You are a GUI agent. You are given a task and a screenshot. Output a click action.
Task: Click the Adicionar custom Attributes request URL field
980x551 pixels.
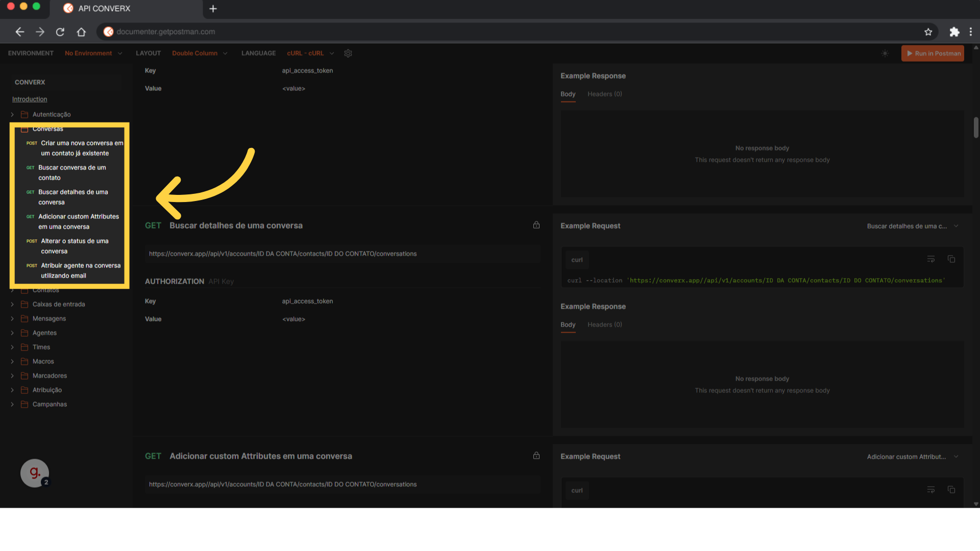[342, 484]
